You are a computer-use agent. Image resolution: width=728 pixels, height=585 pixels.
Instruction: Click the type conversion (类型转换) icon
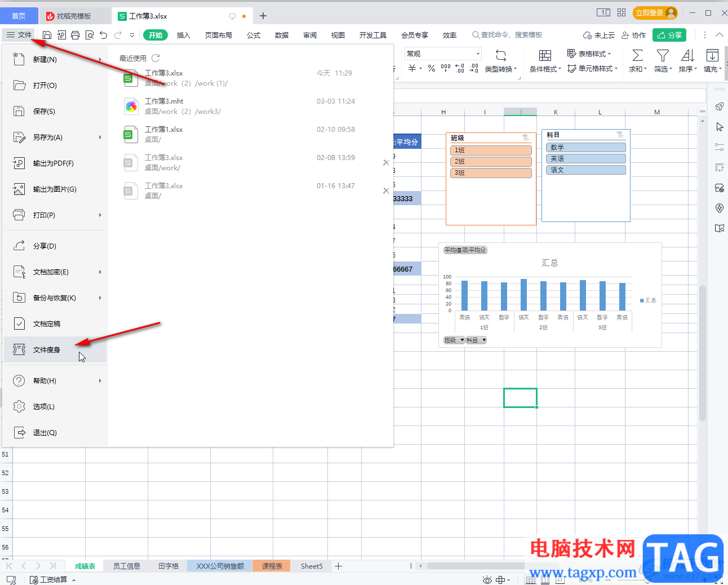501,55
